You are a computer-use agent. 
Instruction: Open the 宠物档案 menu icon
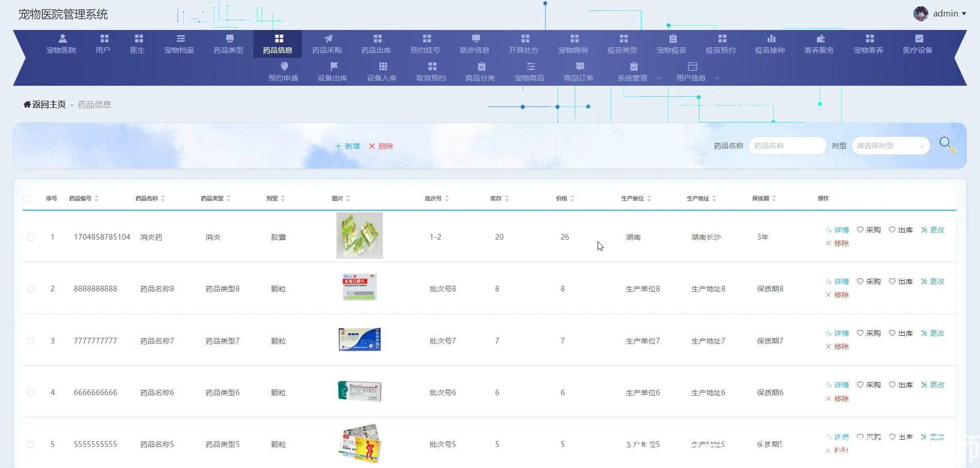tap(181, 38)
